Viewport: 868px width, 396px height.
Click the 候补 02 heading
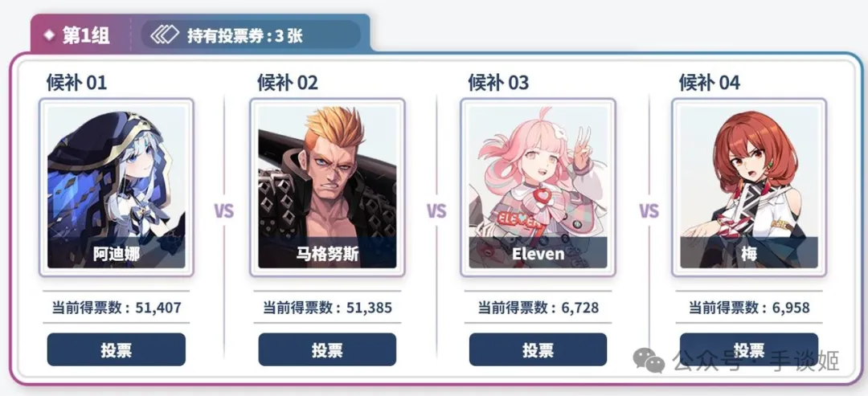point(287,83)
